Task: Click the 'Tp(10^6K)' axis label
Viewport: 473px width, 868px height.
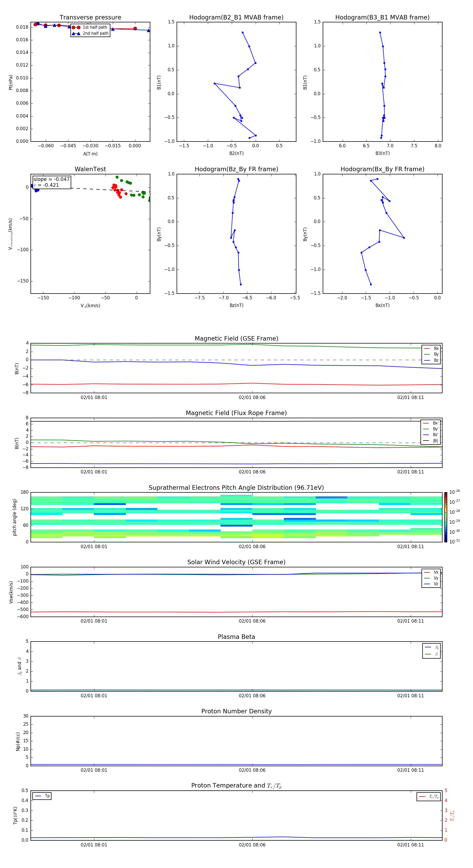Action: (x=15, y=815)
